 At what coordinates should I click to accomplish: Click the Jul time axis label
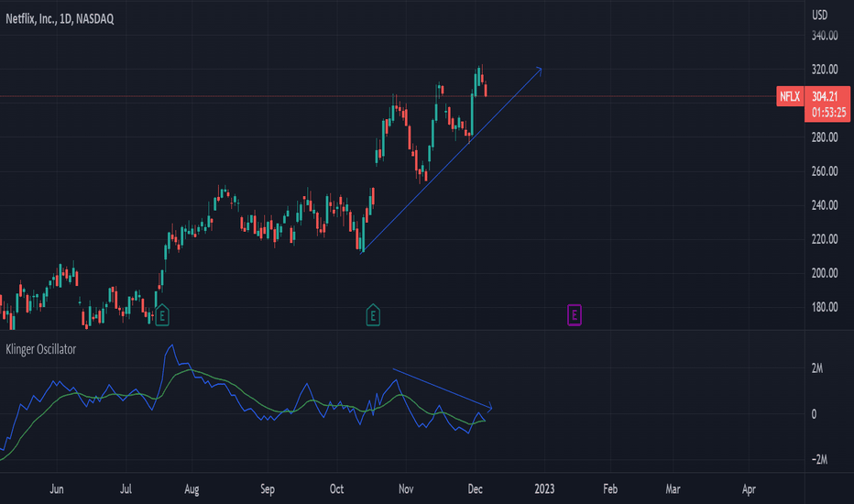pos(126,489)
